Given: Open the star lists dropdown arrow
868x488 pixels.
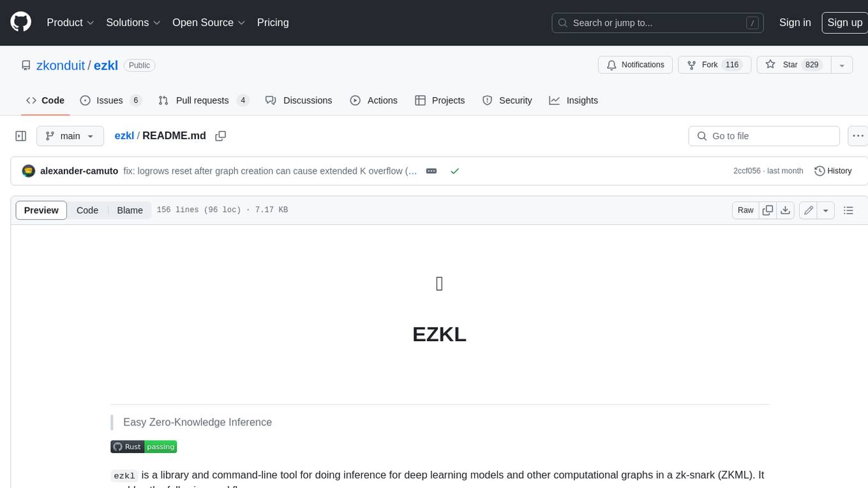Looking at the screenshot, I should pyautogui.click(x=842, y=65).
